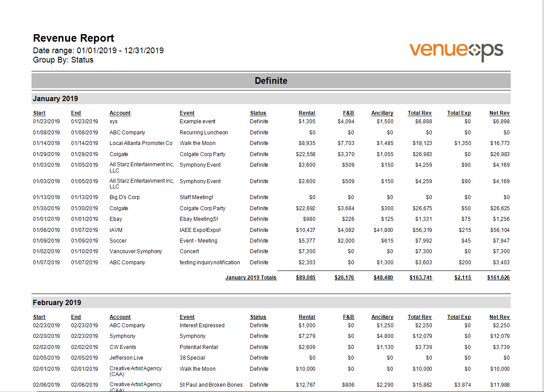
Task: Sort by the Ancillary column header
Action: pyautogui.click(x=382, y=113)
